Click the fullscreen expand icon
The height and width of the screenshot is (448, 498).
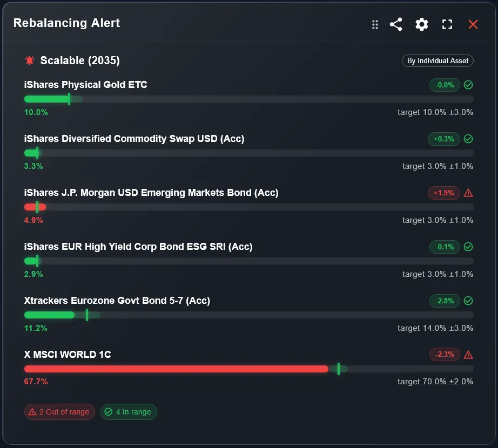click(447, 24)
